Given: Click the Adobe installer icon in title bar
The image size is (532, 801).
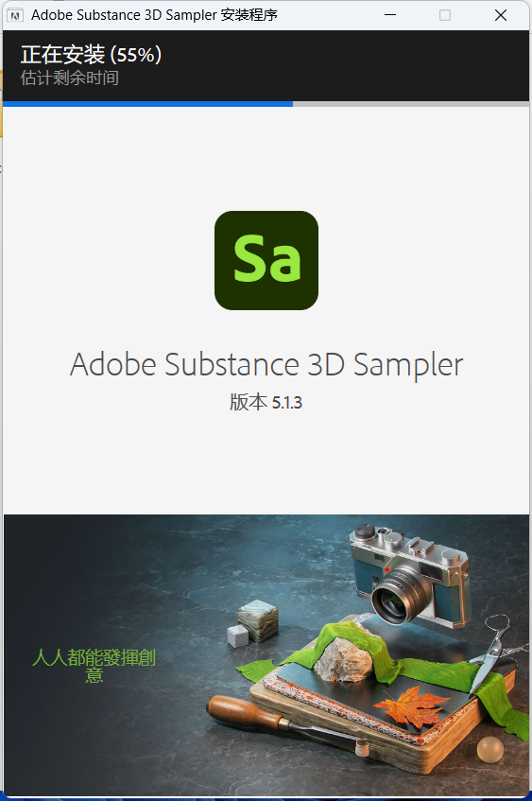Looking at the screenshot, I should coord(15,15).
